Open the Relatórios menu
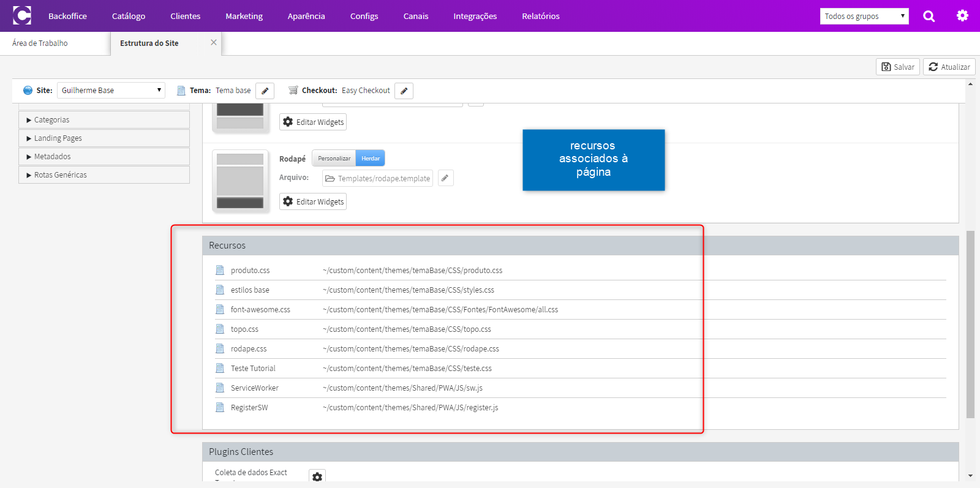The width and height of the screenshot is (980, 488). click(541, 16)
